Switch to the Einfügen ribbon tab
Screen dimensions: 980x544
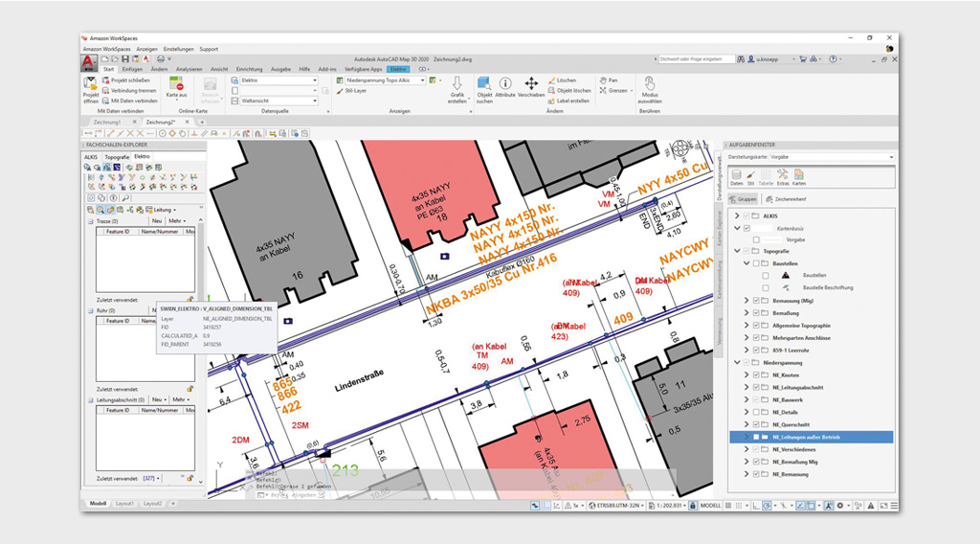(132, 69)
